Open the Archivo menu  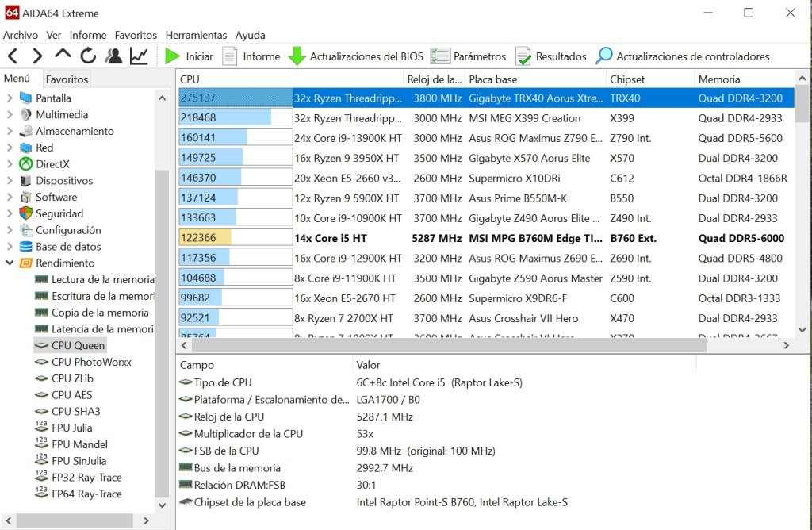pos(20,35)
